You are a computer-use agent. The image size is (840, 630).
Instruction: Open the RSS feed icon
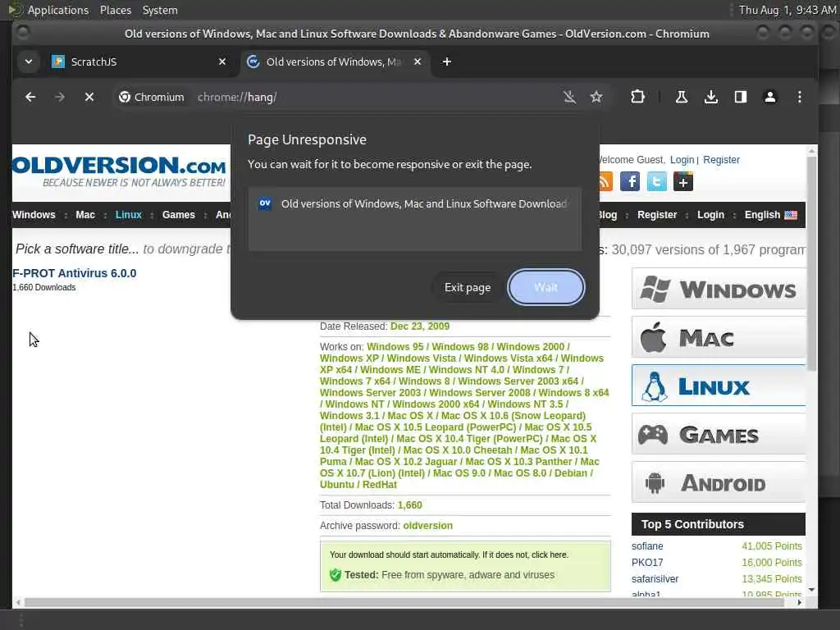click(x=605, y=181)
